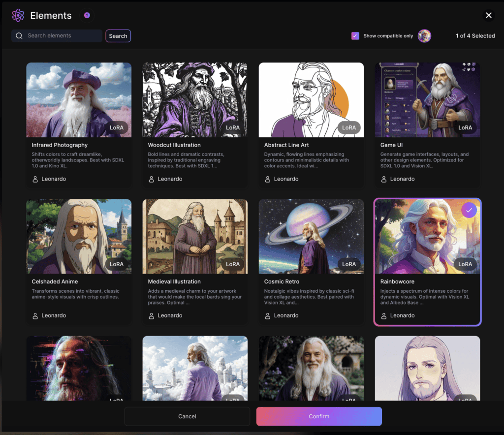Image resolution: width=504 pixels, height=435 pixels.
Task: Click the Show compatible only label
Action: click(x=388, y=35)
